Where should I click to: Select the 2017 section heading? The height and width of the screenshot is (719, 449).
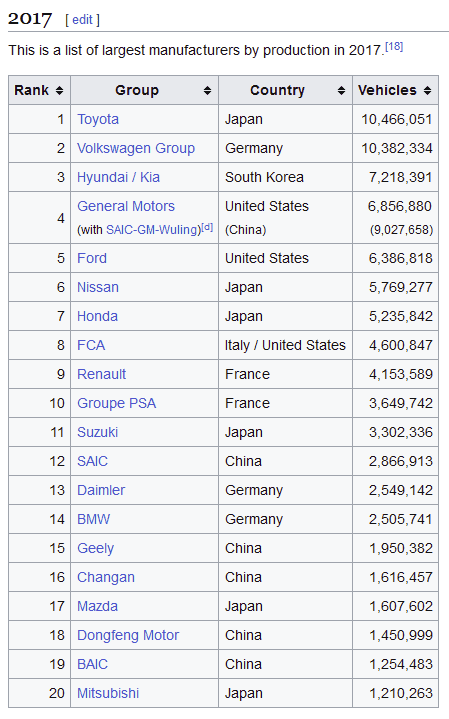tap(30, 19)
